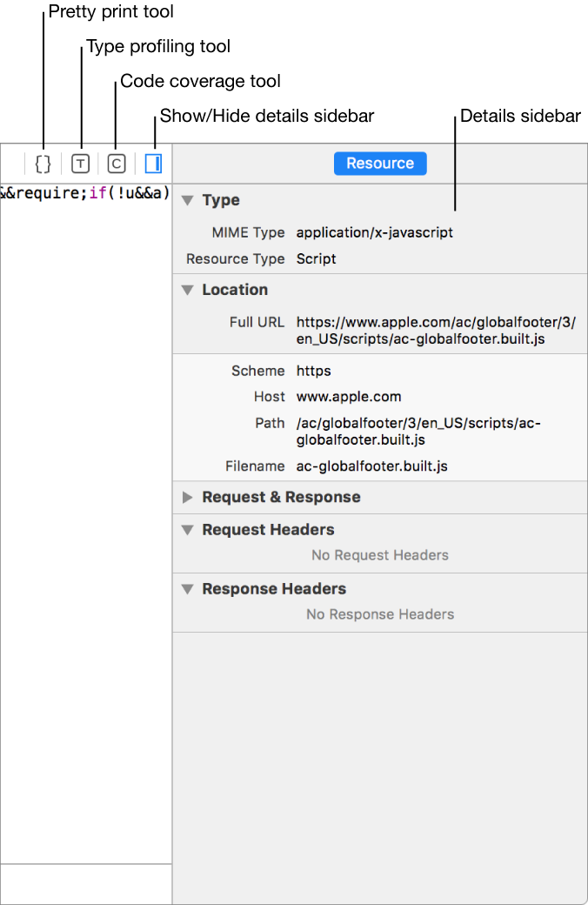Image resolution: width=588 pixels, height=905 pixels.
Task: Collapse the Request Headers section
Action: point(187,530)
